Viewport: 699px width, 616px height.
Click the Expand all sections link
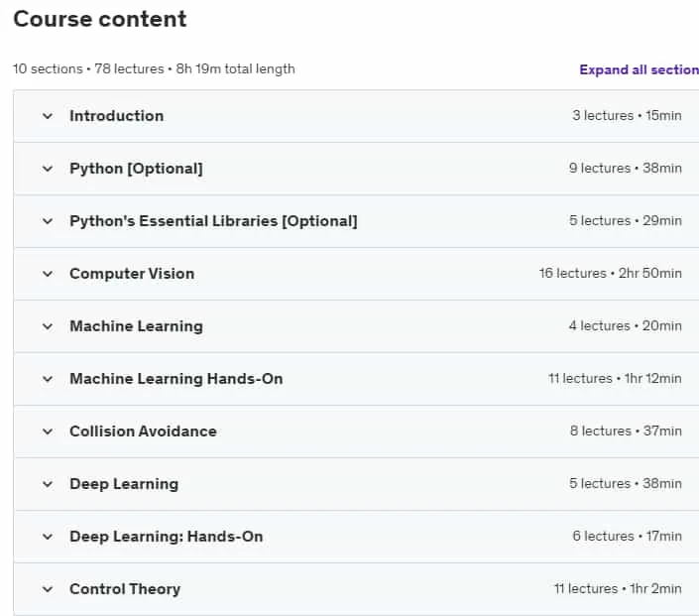(639, 69)
